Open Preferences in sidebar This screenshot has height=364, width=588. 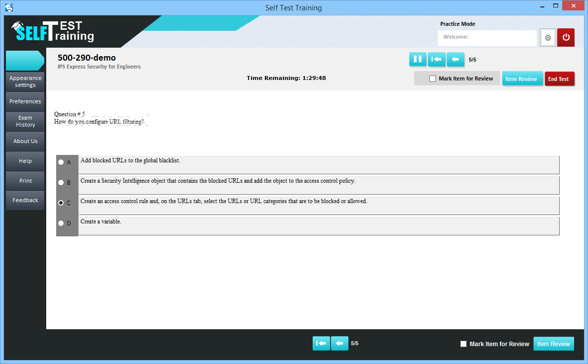tap(25, 101)
